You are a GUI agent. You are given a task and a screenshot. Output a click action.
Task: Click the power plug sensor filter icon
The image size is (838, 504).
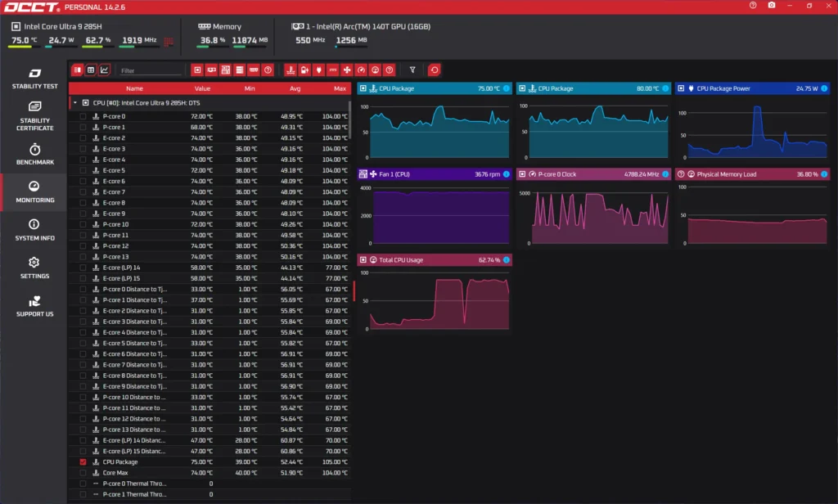tap(318, 70)
